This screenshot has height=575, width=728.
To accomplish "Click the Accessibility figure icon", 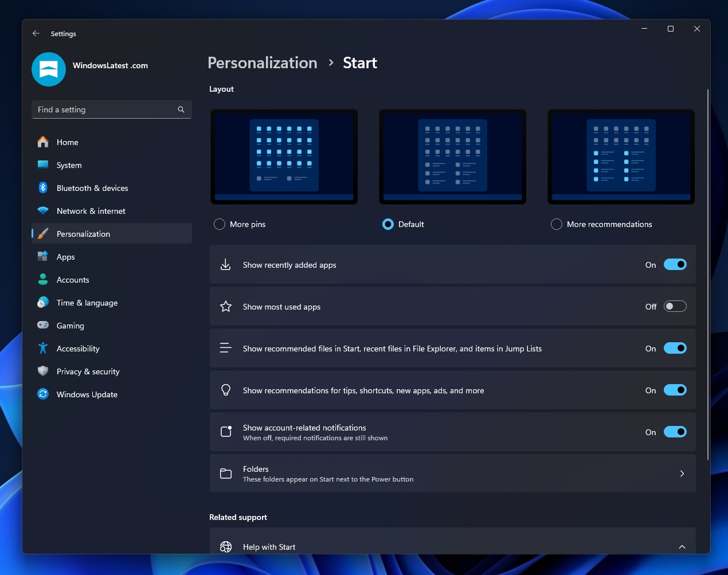I will (x=43, y=349).
